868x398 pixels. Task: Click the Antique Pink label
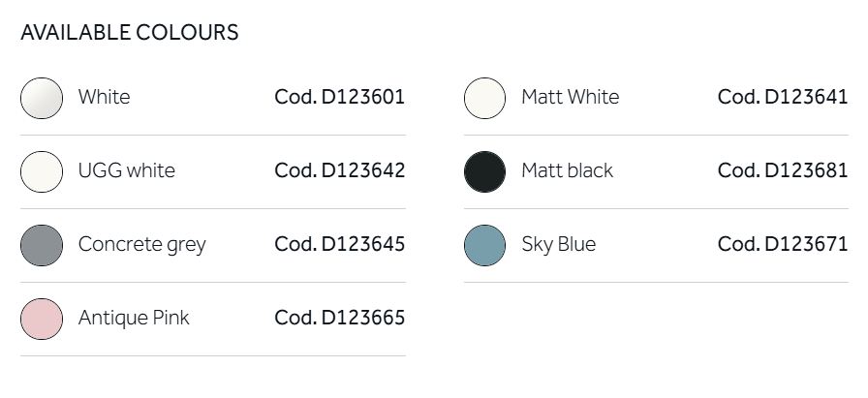tap(134, 318)
